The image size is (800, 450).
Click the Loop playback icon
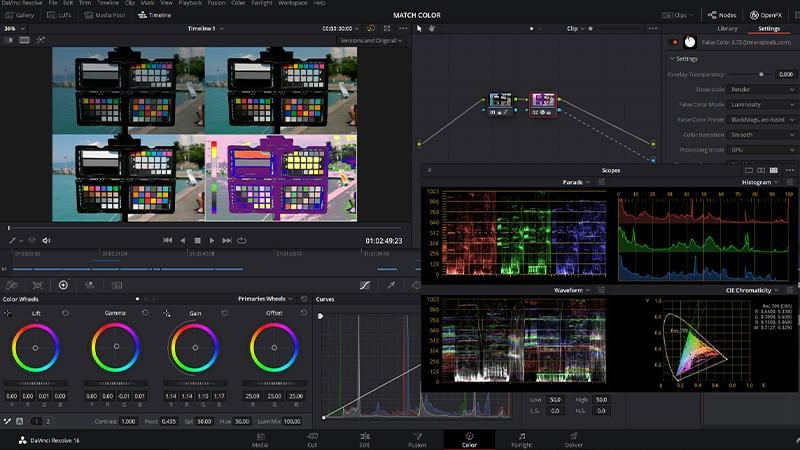(x=242, y=240)
